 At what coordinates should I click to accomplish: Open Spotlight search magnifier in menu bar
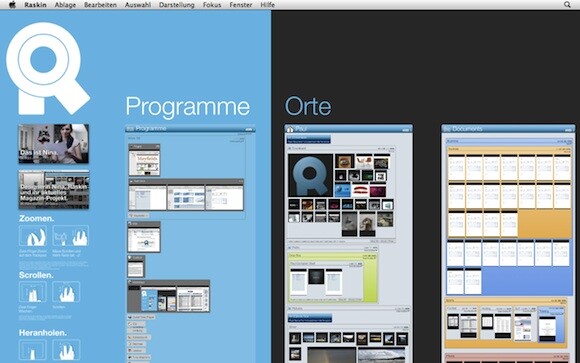click(567, 5)
